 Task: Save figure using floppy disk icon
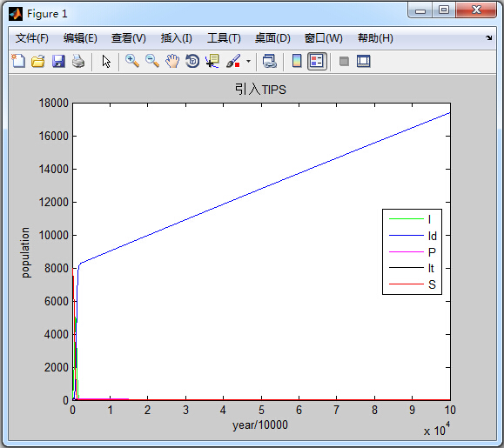pos(58,61)
